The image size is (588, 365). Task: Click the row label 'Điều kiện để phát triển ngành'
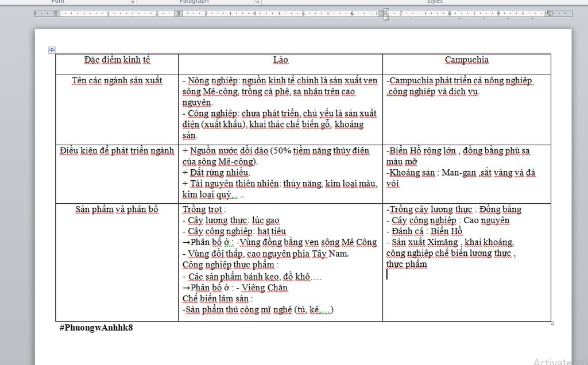[117, 150]
